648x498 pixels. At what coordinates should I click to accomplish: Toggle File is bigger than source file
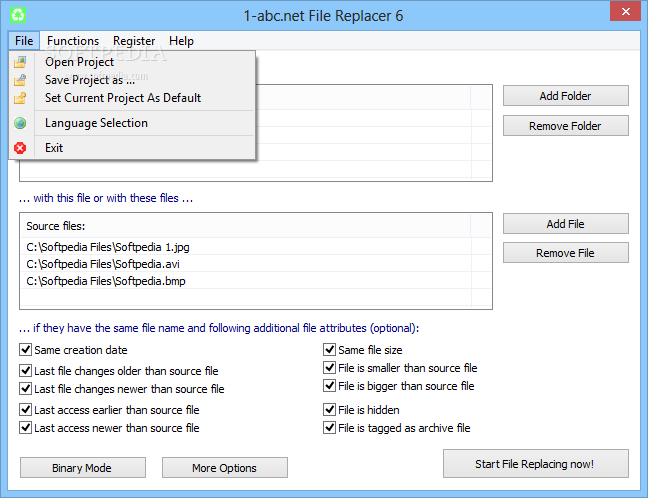point(329,386)
